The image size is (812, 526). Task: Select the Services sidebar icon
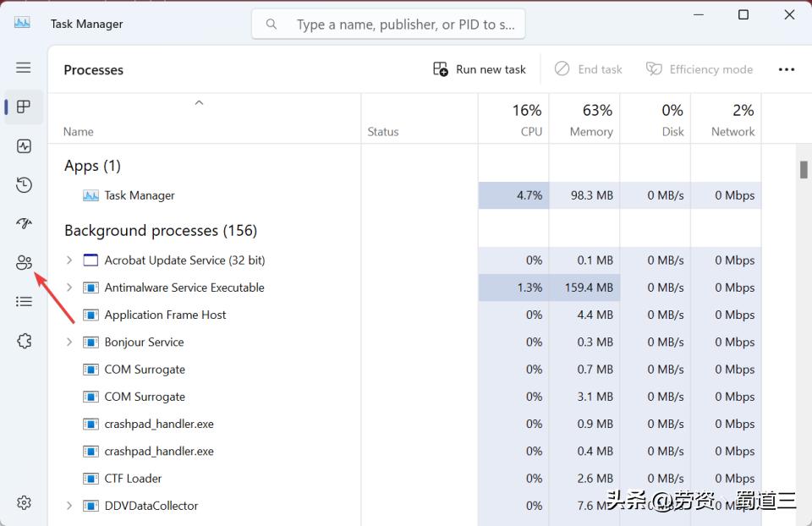click(23, 340)
